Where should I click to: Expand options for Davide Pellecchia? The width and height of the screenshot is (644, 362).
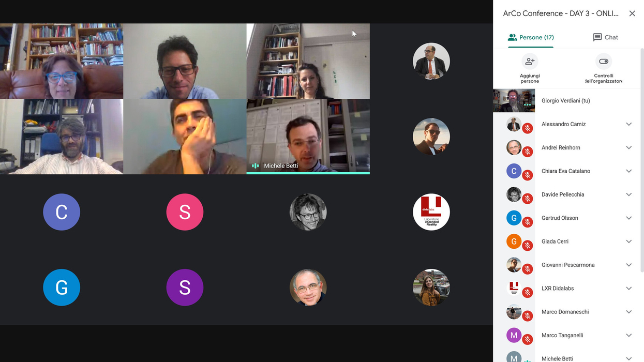pos(629,194)
